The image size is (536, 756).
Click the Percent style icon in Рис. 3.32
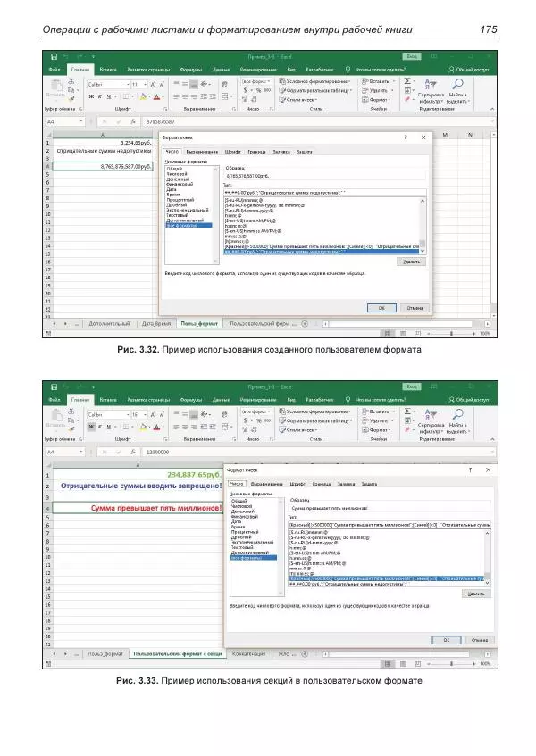[258, 90]
